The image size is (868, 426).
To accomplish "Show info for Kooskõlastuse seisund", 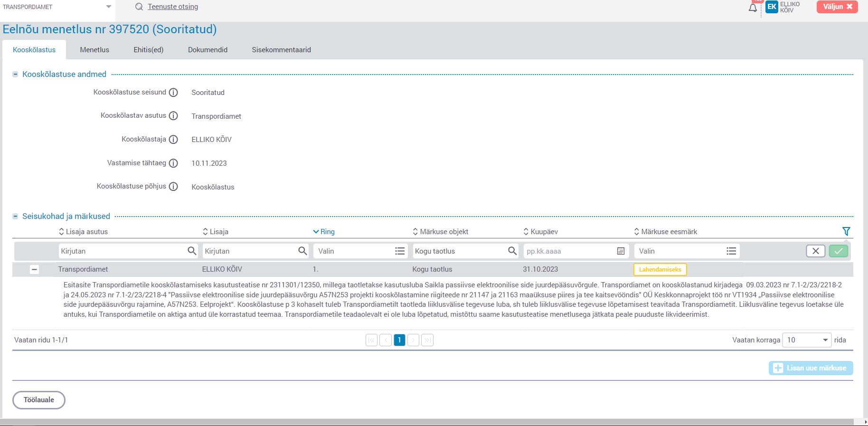I will pos(173,93).
